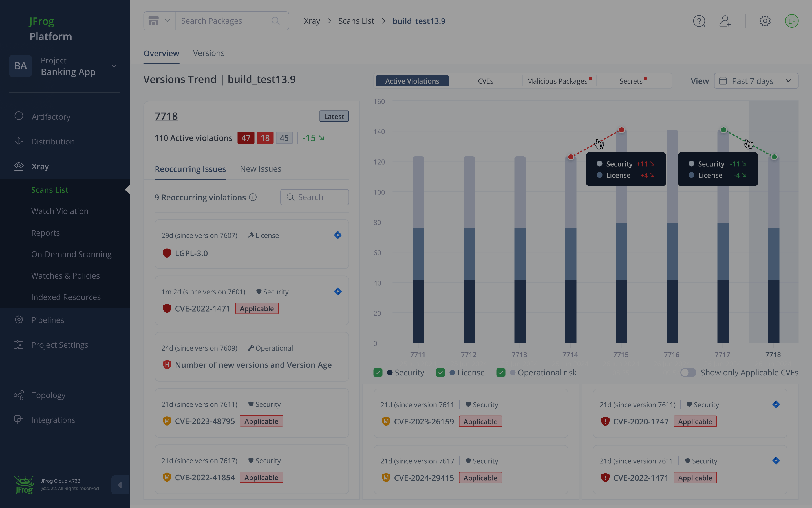Click the Latest badge on version 7718
The width and height of the screenshot is (812, 508).
[334, 116]
